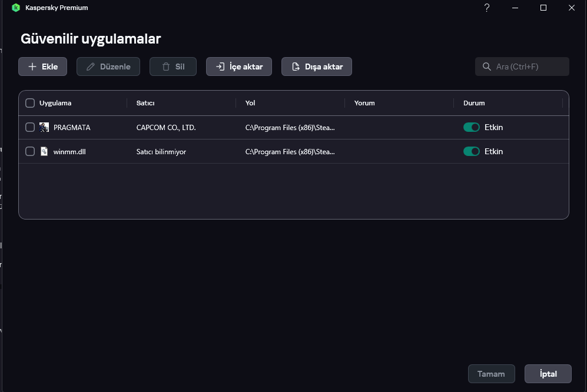587x392 pixels.
Task: Click the path cell in winmm.dll row
Action: click(290, 152)
